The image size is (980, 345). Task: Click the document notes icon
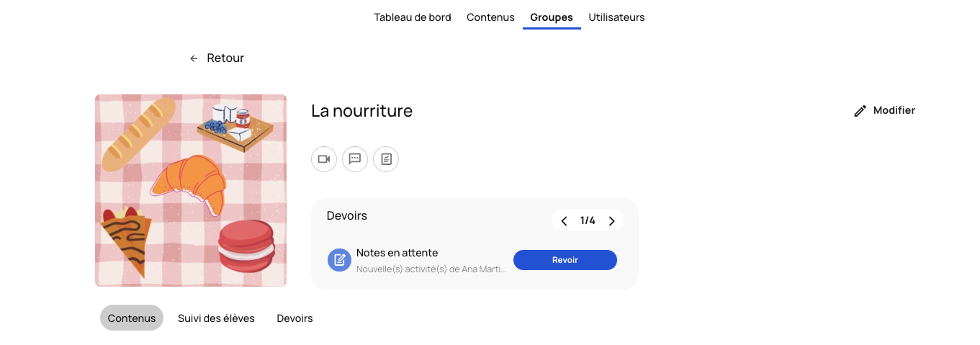386,159
